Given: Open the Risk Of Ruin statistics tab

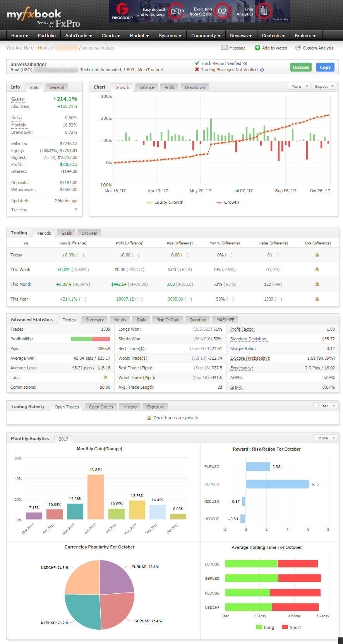Looking at the screenshot, I should (x=168, y=320).
